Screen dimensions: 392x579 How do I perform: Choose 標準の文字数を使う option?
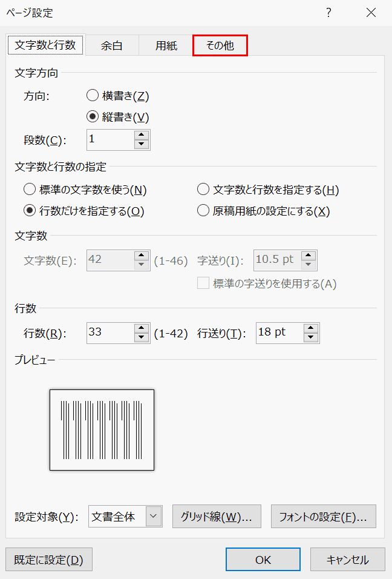pyautogui.click(x=29, y=190)
